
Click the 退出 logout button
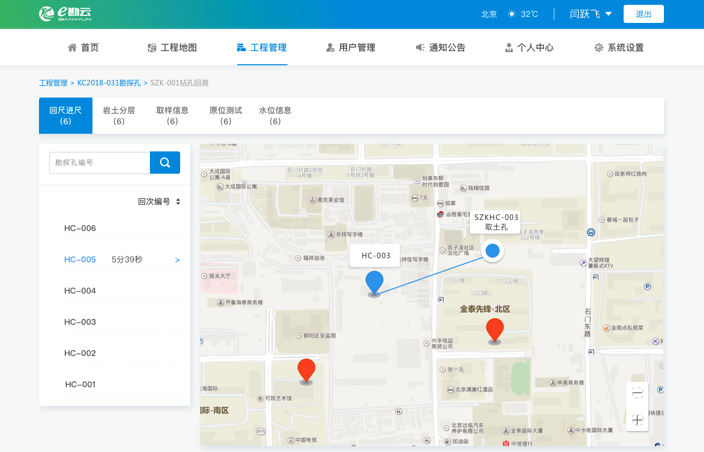click(x=643, y=14)
